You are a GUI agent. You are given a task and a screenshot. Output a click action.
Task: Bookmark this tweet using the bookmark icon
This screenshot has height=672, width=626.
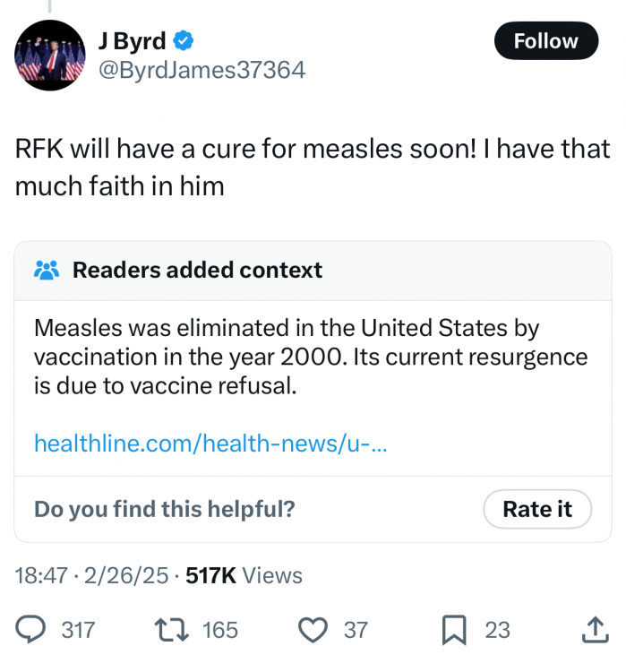pos(454,630)
